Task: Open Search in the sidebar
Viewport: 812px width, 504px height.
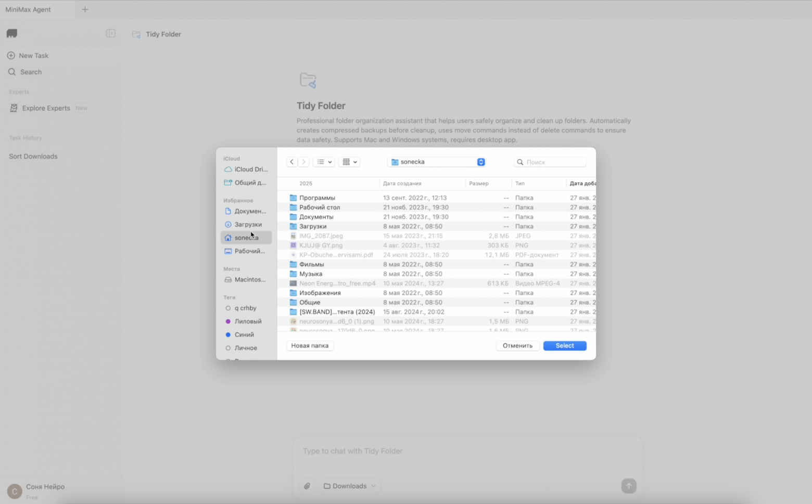Action: 61,72
